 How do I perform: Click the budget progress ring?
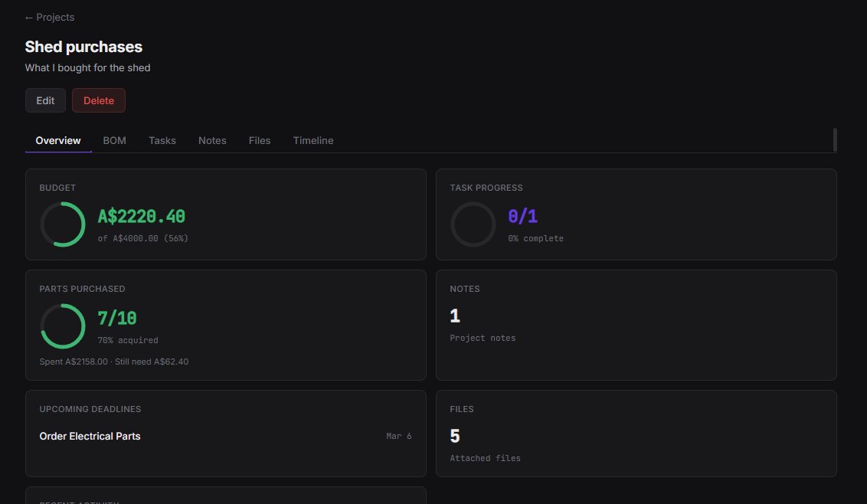[62, 224]
